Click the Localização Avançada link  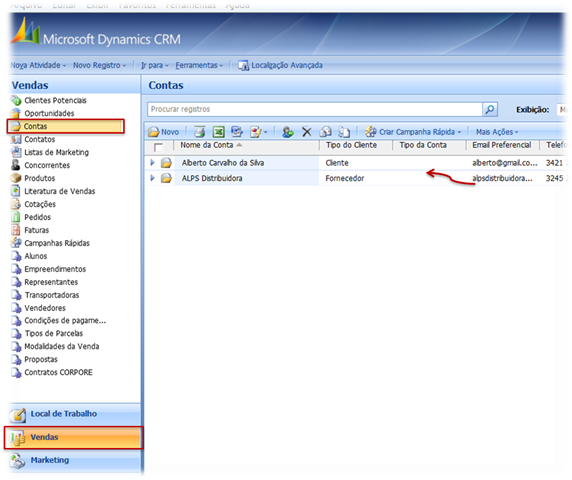click(287, 65)
